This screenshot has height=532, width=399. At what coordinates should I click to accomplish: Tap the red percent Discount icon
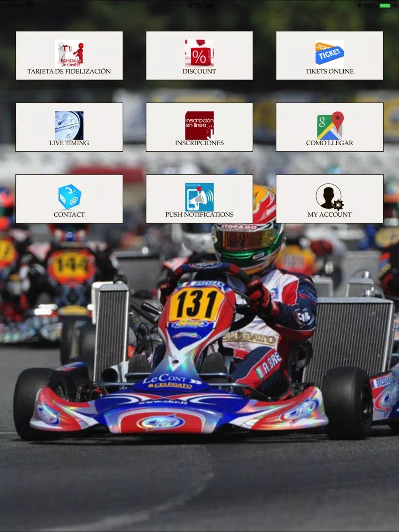[199, 53]
